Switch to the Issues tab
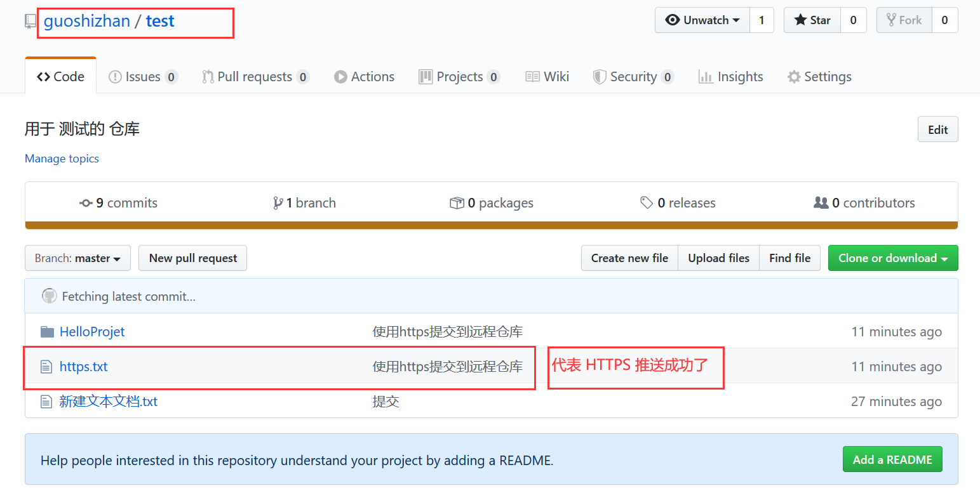The height and width of the screenshot is (493, 980). click(x=143, y=77)
